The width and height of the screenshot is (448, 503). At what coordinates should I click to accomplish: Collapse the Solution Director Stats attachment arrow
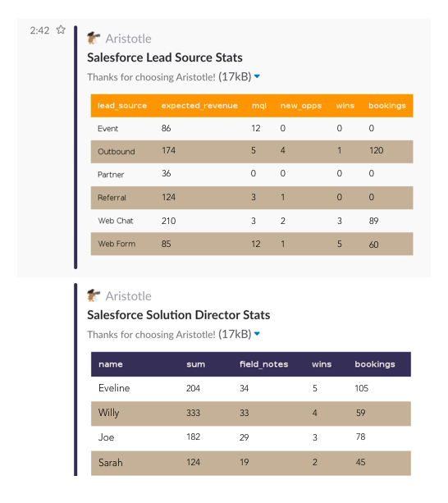point(257,334)
